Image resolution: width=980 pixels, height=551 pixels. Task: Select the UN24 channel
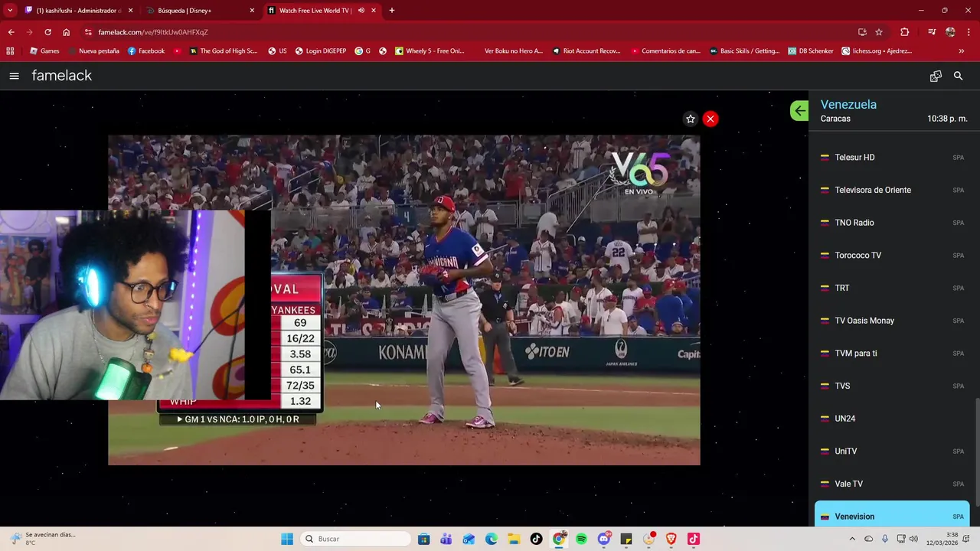(892, 419)
